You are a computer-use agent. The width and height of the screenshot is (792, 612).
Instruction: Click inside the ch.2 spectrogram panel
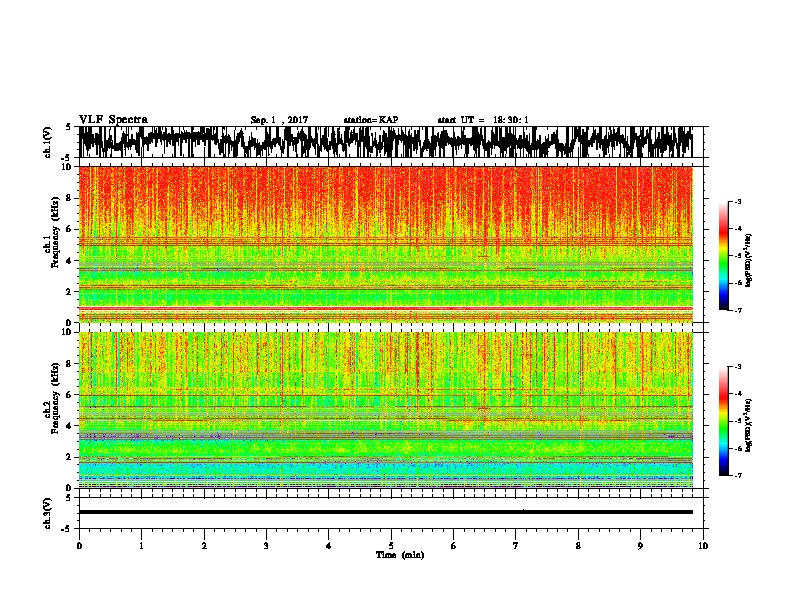[x=385, y=410]
